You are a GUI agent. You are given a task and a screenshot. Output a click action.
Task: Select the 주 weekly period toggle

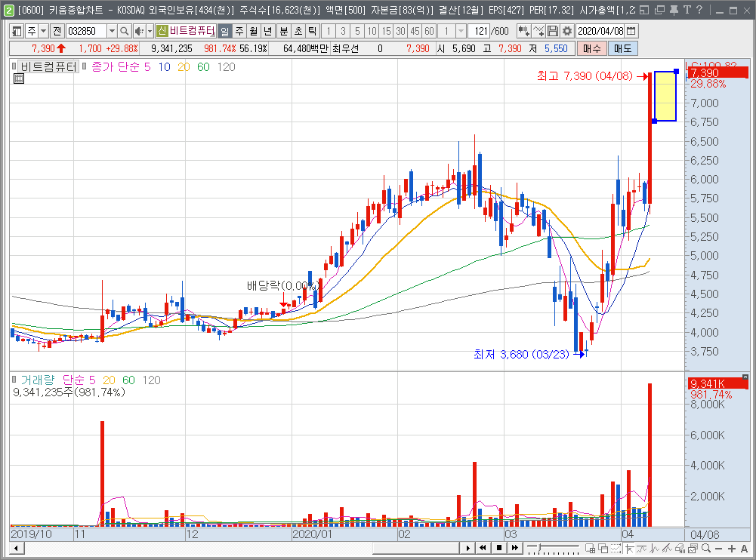pyautogui.click(x=239, y=32)
